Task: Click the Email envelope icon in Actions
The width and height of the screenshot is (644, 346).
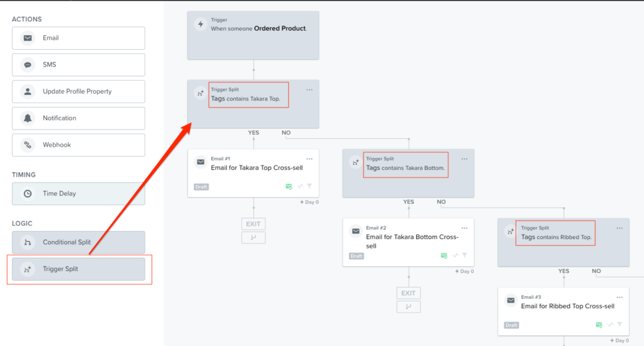Action: tap(28, 38)
